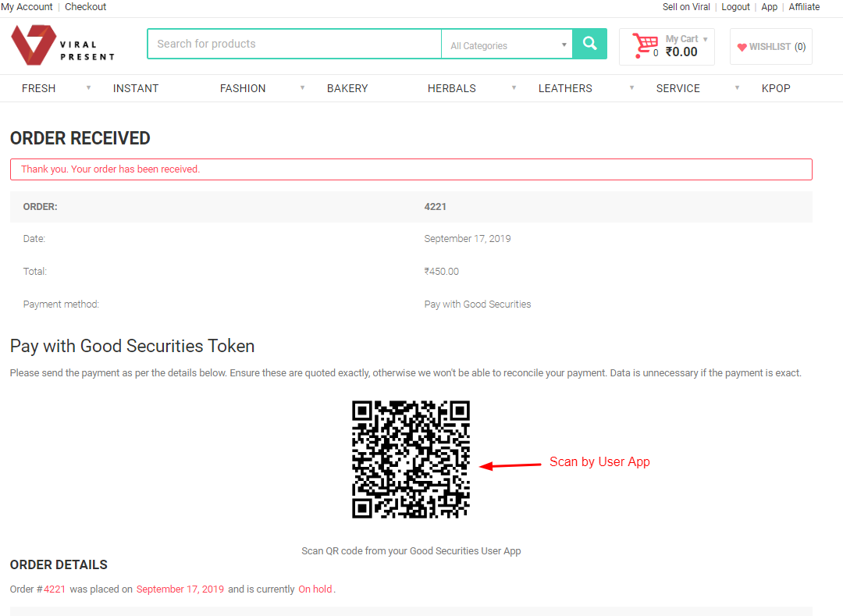This screenshot has width=843, height=616.
Task: Expand the HERBALS menu arrow
Action: click(x=514, y=87)
